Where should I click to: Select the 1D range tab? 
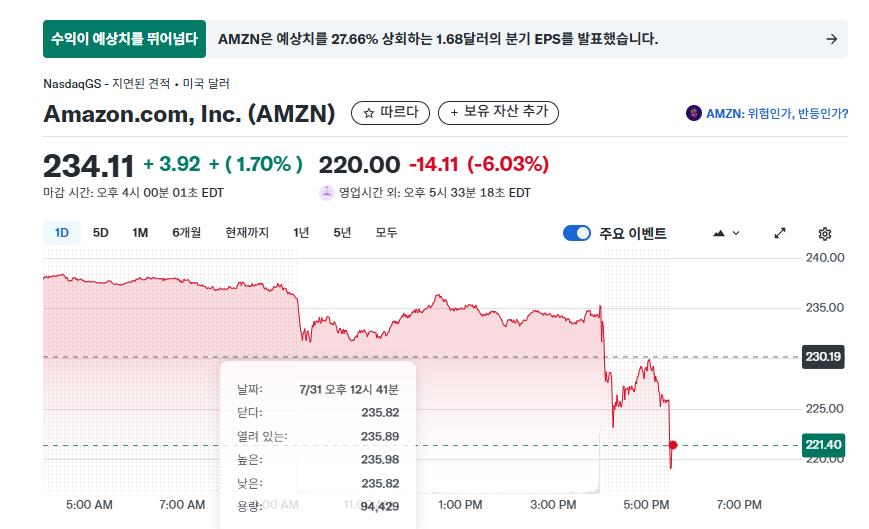pos(62,233)
